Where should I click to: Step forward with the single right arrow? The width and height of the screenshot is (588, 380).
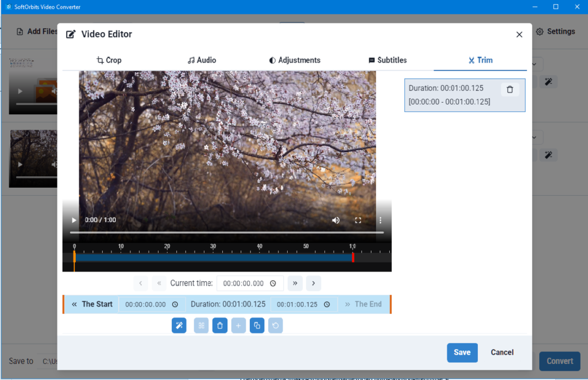click(x=314, y=283)
